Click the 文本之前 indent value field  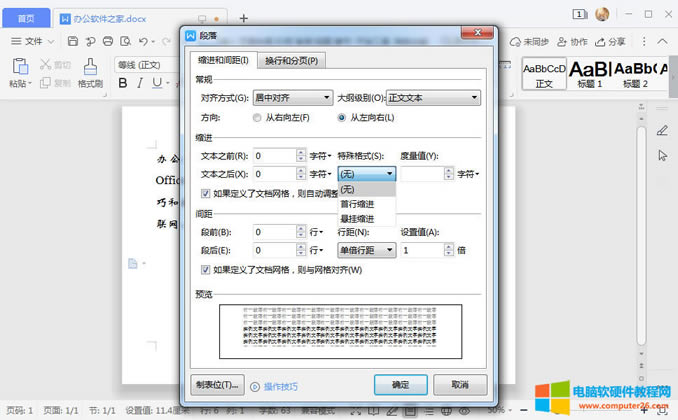coord(275,156)
